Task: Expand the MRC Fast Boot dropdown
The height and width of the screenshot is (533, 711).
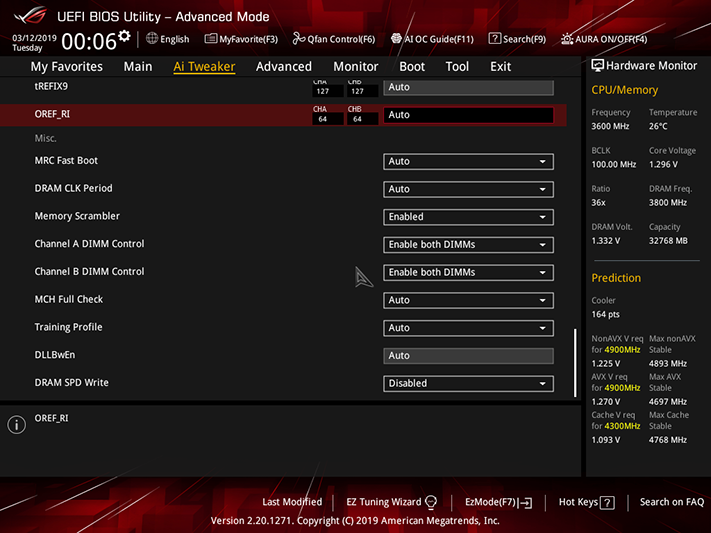Action: pos(468,161)
